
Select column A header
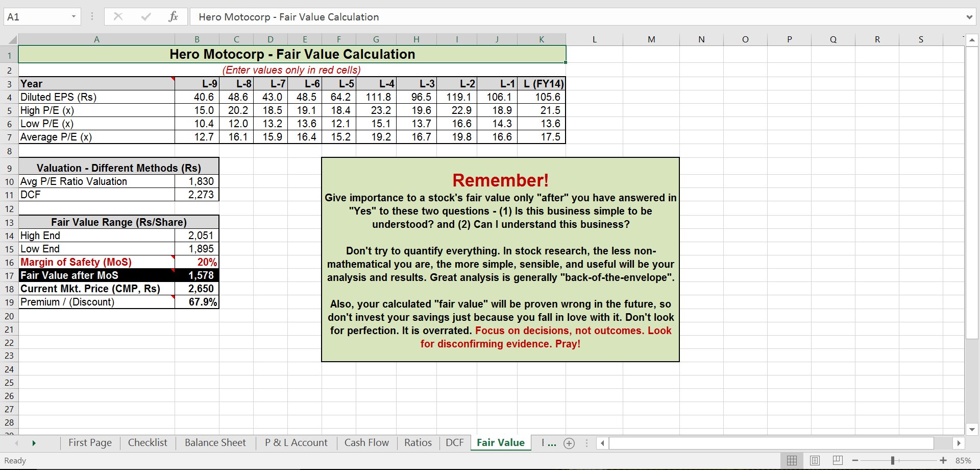point(96,39)
